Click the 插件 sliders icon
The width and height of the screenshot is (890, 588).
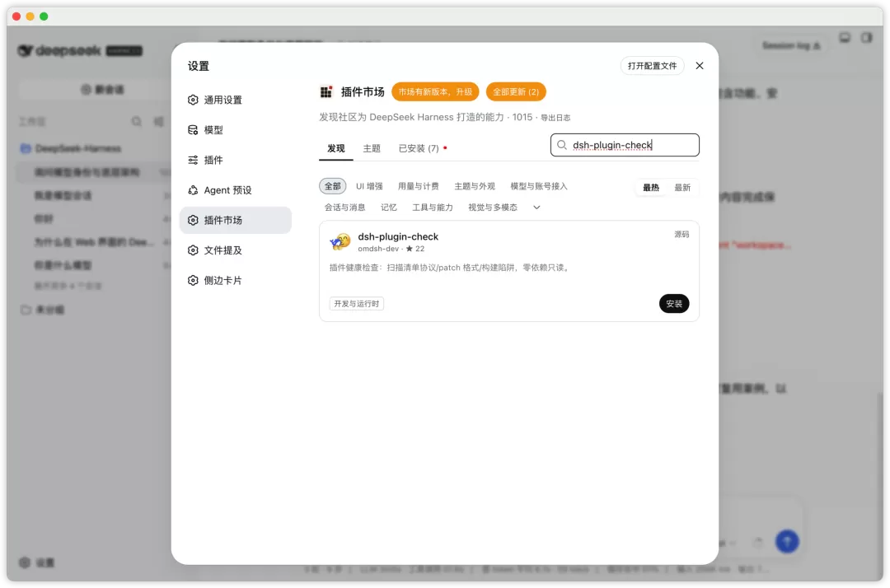pos(193,160)
